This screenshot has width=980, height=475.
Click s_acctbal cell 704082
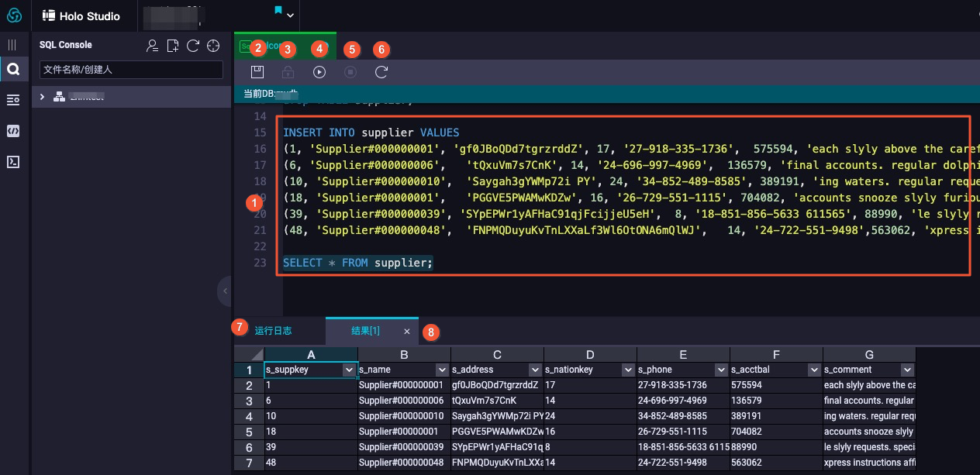pos(776,432)
